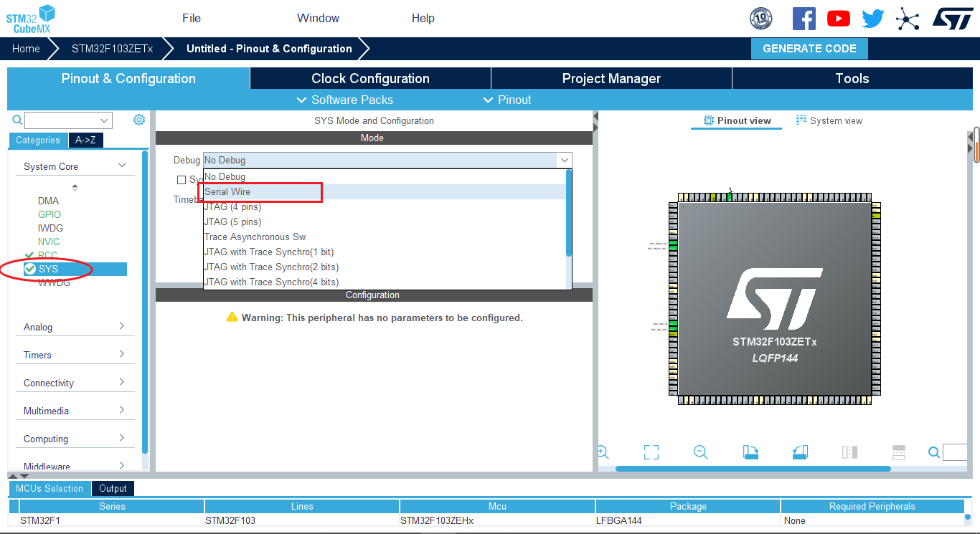
Task: Open the Help menu
Action: pyautogui.click(x=423, y=18)
